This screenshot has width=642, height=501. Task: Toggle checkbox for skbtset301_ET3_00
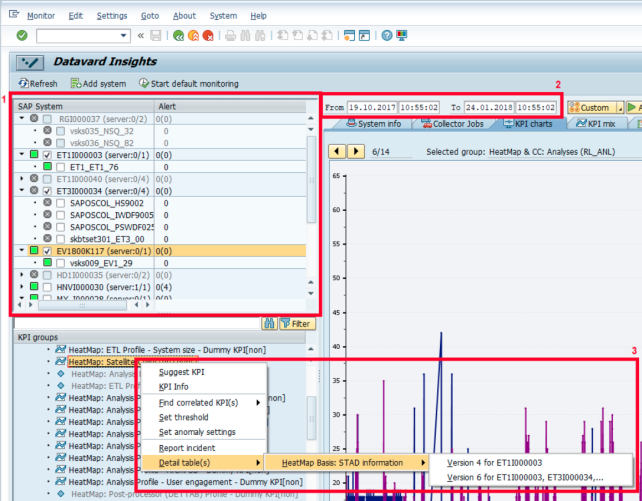(x=61, y=239)
